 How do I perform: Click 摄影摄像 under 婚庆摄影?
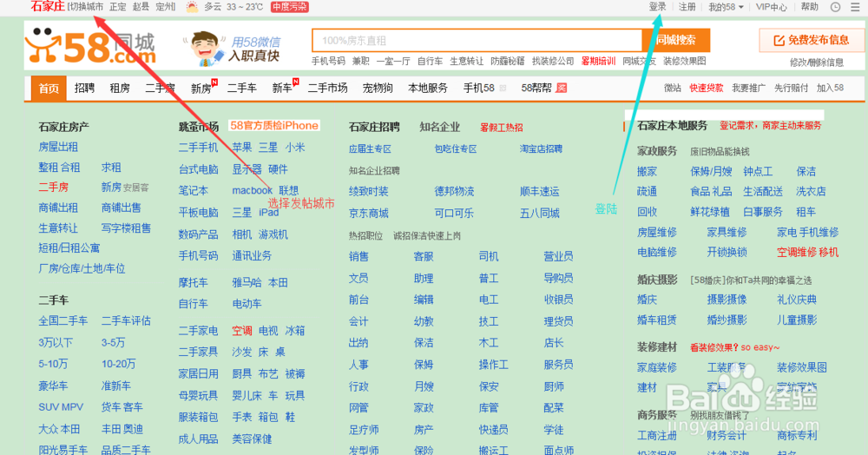(727, 300)
